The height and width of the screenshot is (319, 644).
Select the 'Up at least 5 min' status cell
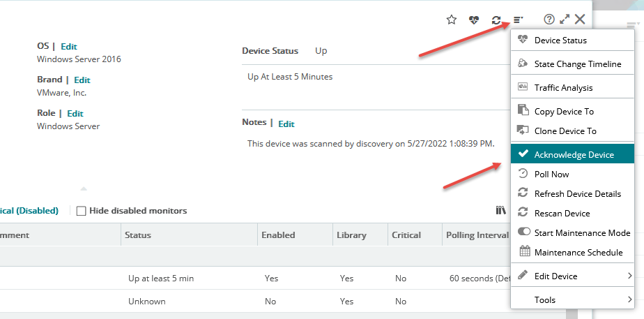[161, 279]
